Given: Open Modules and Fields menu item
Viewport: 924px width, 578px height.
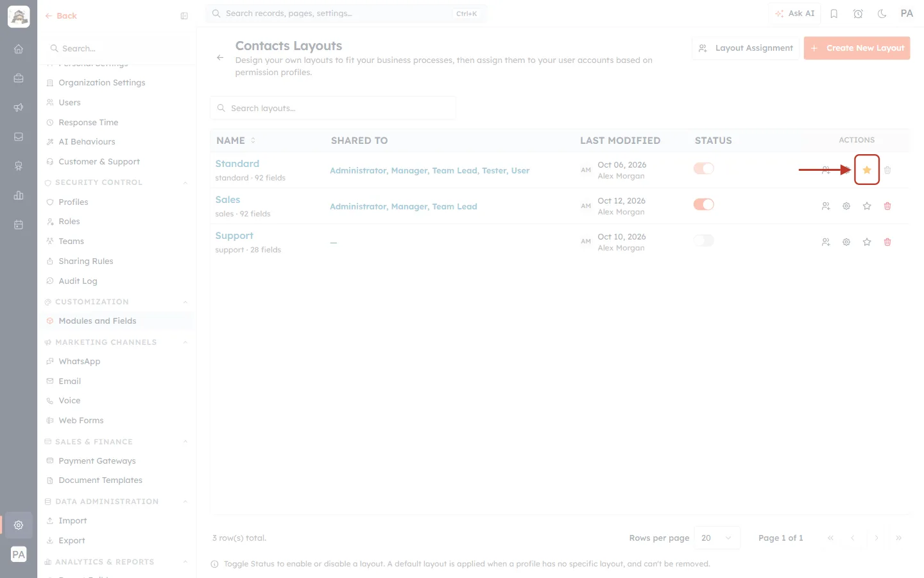Looking at the screenshot, I should click(x=117, y=321).
